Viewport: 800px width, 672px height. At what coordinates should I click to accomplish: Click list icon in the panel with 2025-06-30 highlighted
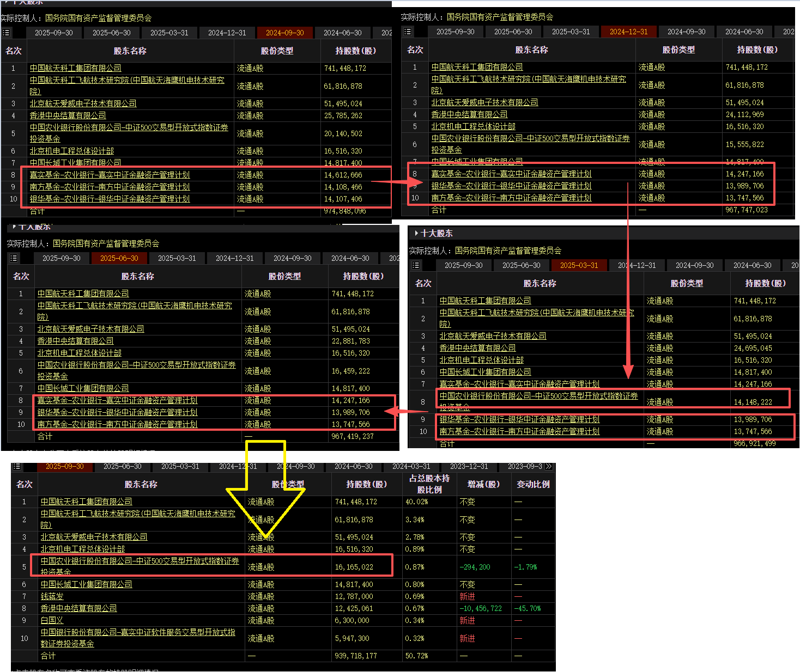[14, 258]
